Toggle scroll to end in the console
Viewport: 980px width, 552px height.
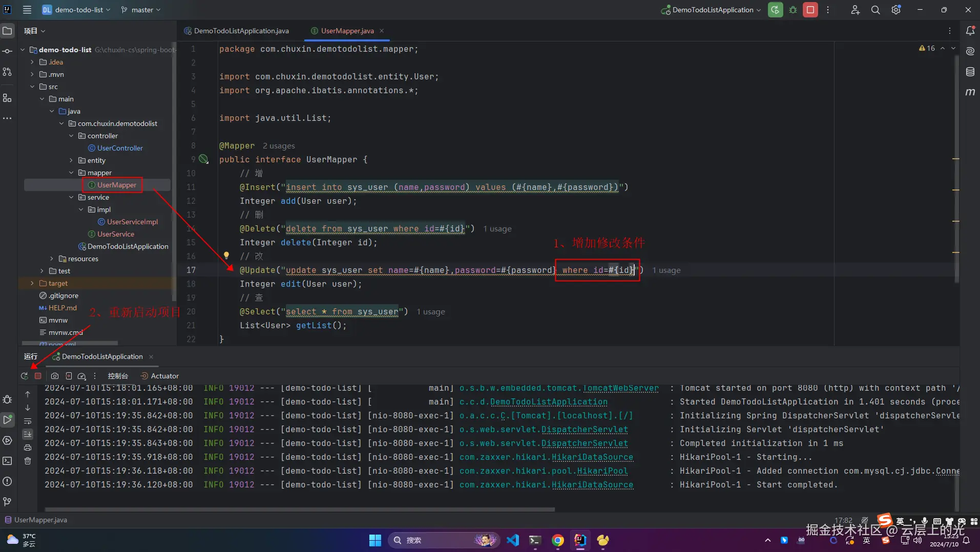pos(28,434)
